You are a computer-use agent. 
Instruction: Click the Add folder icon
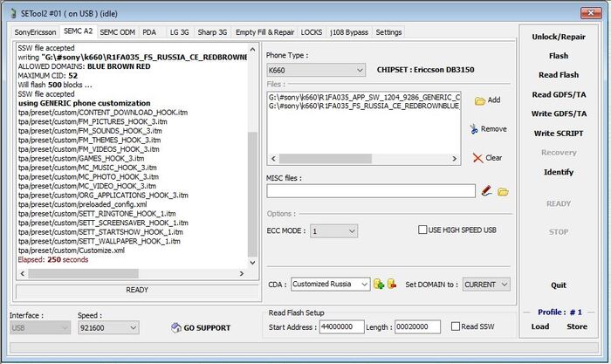480,101
